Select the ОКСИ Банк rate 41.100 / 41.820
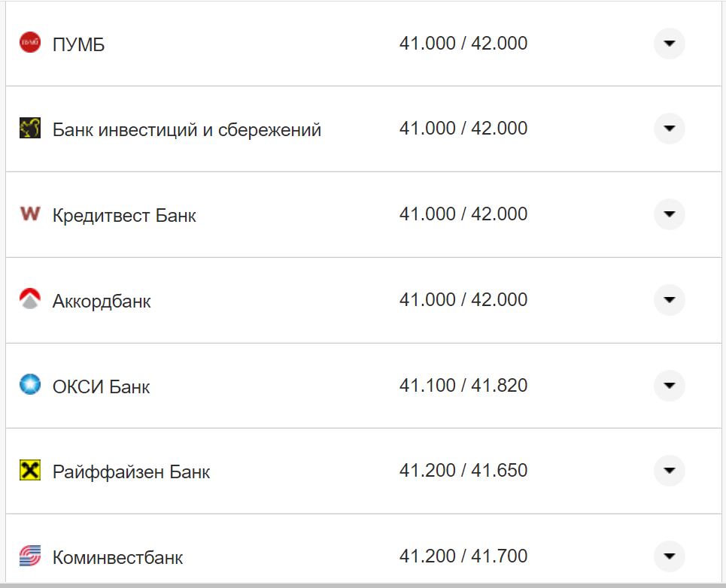Screen dimensions: 726x588 tap(464, 385)
